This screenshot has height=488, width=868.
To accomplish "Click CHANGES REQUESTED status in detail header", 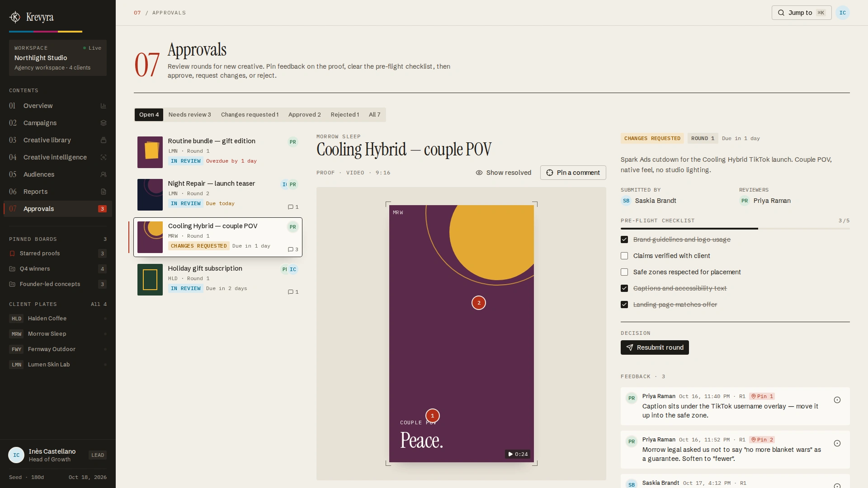I will pos(652,138).
